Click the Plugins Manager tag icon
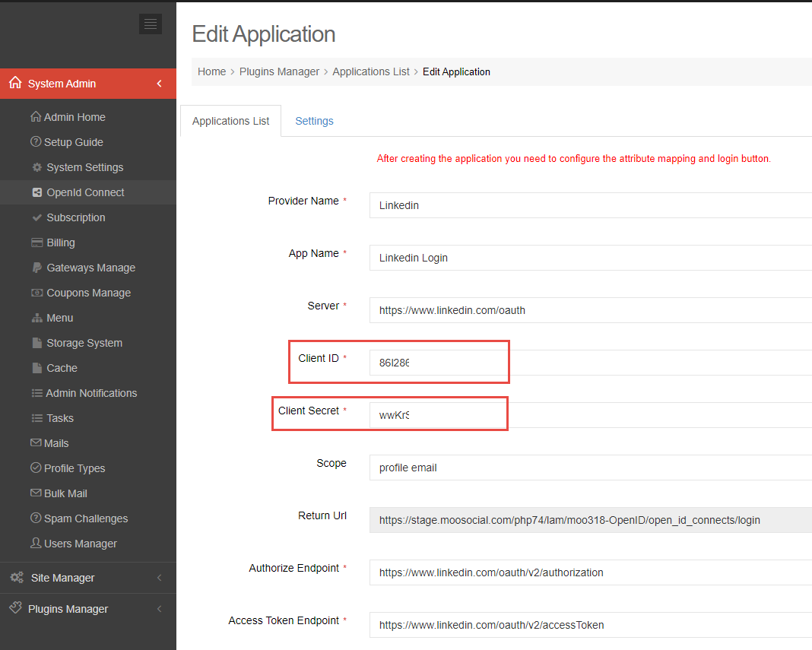This screenshot has height=650, width=812. (15, 607)
